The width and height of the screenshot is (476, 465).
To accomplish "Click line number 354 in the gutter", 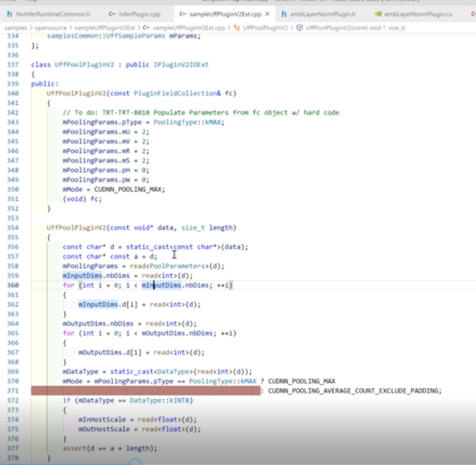I will [x=13, y=227].
